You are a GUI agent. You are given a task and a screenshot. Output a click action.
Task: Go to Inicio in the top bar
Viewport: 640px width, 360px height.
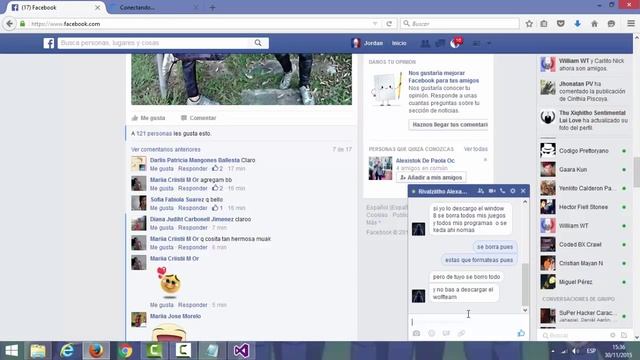click(x=399, y=43)
